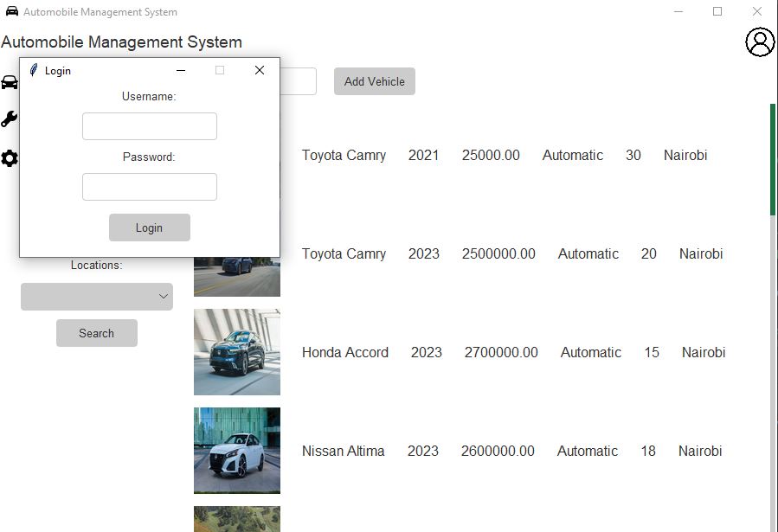Image resolution: width=778 pixels, height=532 pixels.
Task: Open the wrench maintenance icon in sidebar
Action: pos(10,119)
